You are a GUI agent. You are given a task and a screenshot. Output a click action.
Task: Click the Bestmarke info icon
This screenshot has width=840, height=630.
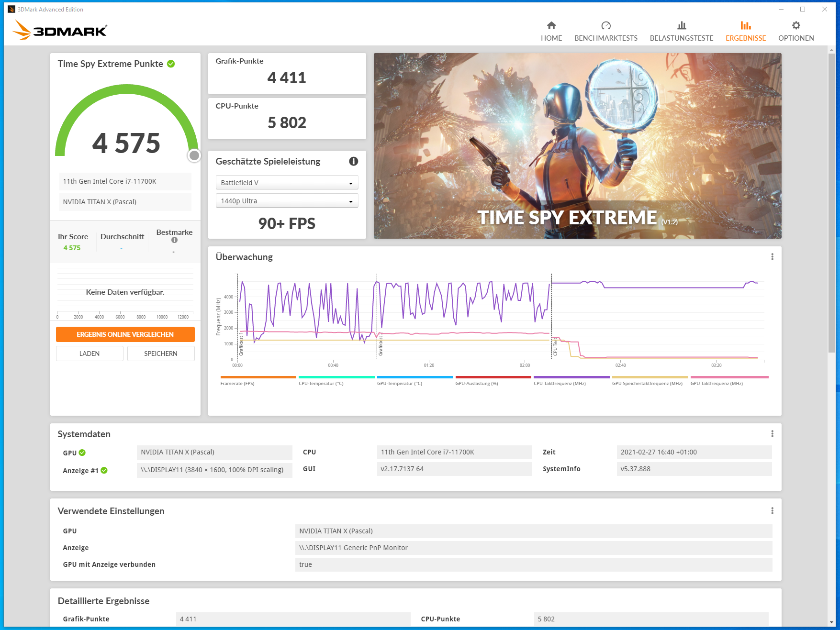tap(174, 240)
